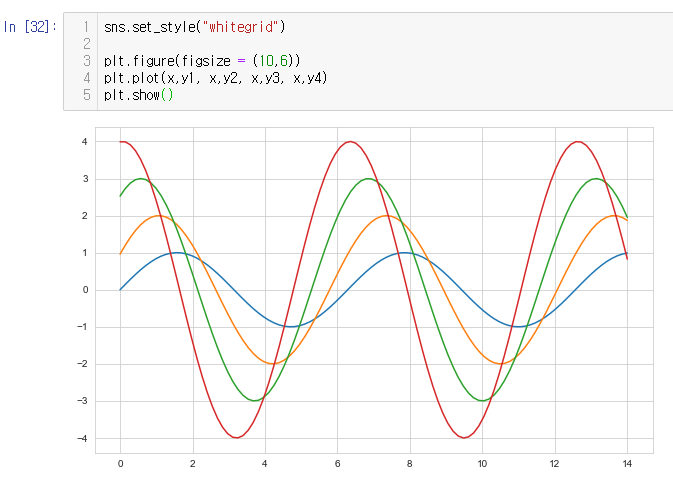Click the x-axis tick label 0
Viewport: 673px width, 485px height.
click(x=120, y=464)
